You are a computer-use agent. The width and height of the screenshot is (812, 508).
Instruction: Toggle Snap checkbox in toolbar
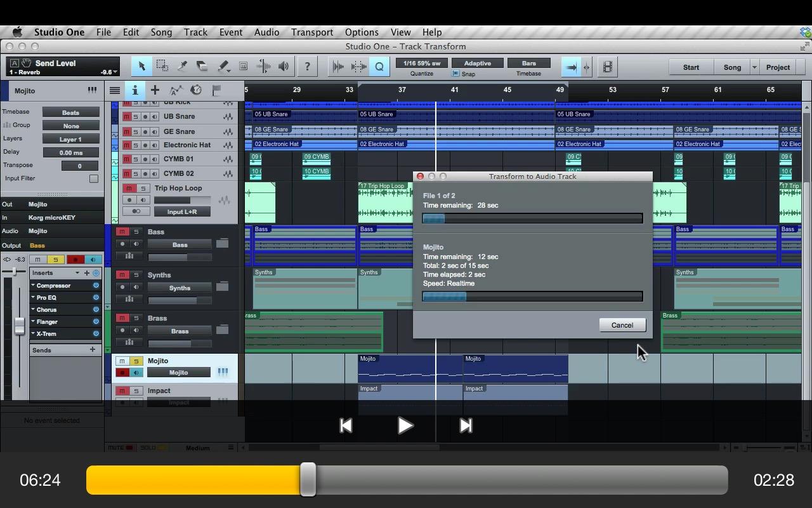point(455,74)
